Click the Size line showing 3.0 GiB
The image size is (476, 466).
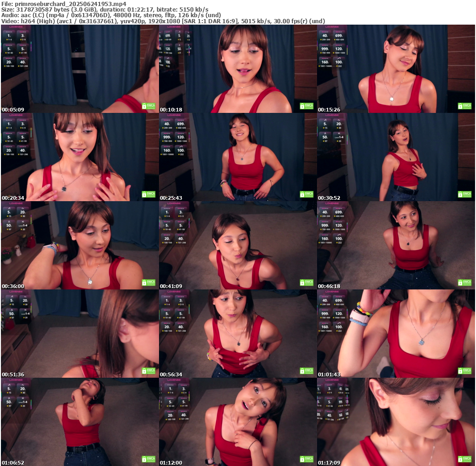click(x=105, y=10)
